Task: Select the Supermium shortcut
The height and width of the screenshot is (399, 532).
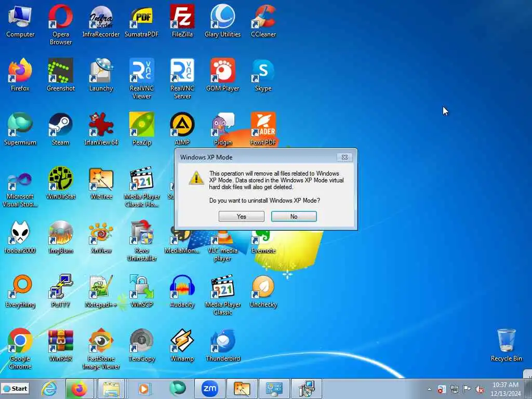Action: point(20,129)
